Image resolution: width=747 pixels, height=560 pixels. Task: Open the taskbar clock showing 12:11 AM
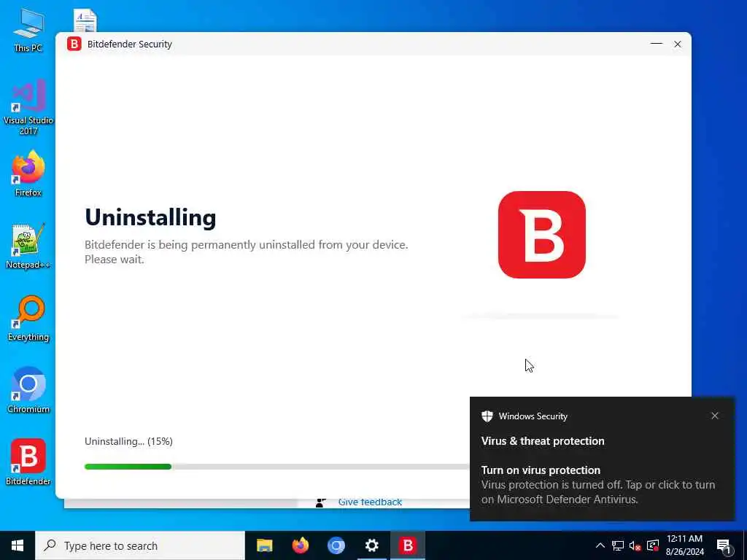[x=684, y=545]
